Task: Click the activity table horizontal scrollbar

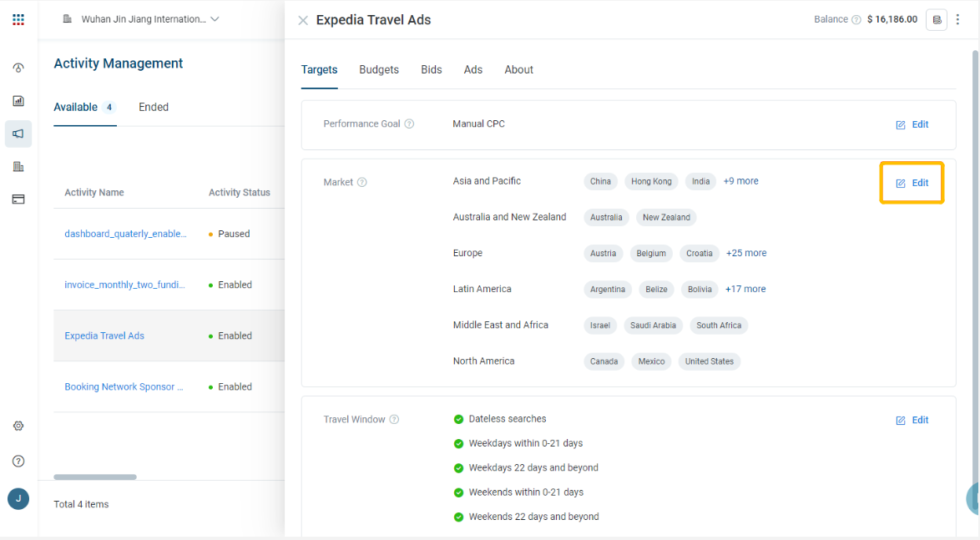Action: tap(95, 477)
